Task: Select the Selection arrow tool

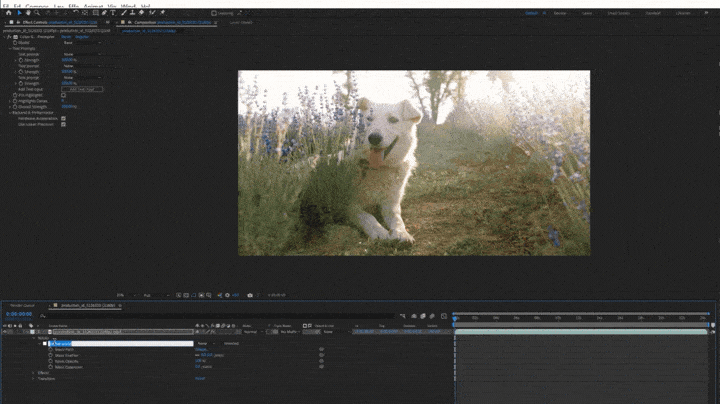Action: (x=18, y=13)
